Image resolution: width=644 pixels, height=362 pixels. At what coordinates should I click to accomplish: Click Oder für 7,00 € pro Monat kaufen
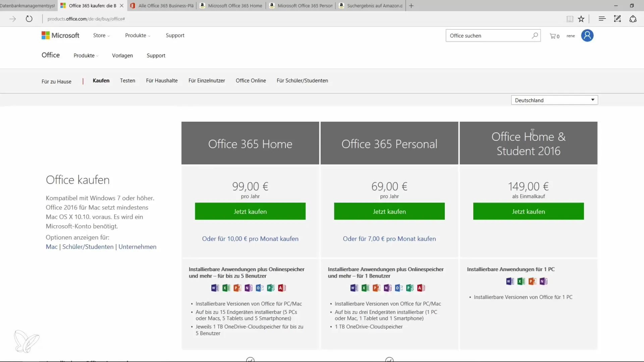pyautogui.click(x=389, y=239)
